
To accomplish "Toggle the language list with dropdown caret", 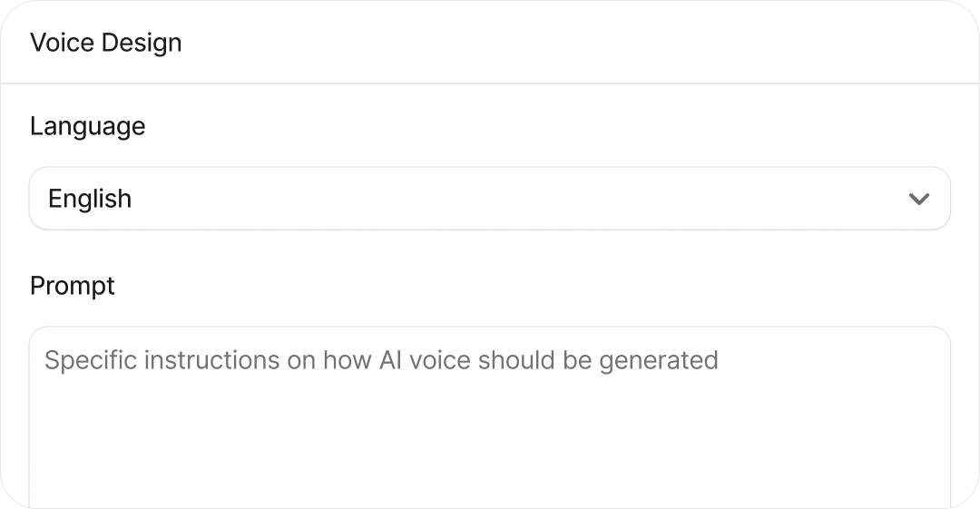I will 919,199.
